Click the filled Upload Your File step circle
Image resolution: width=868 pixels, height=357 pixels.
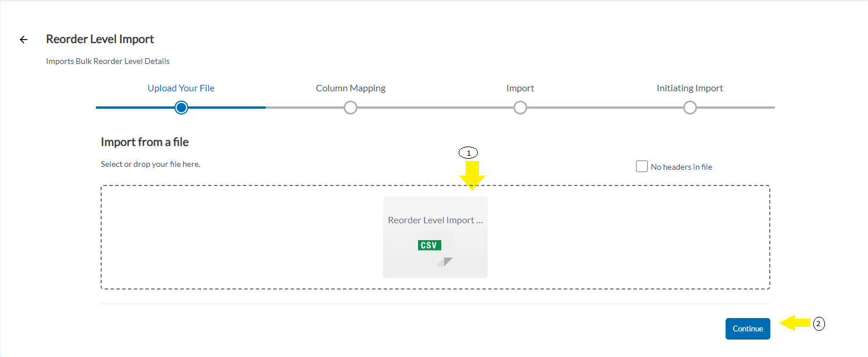pos(181,108)
